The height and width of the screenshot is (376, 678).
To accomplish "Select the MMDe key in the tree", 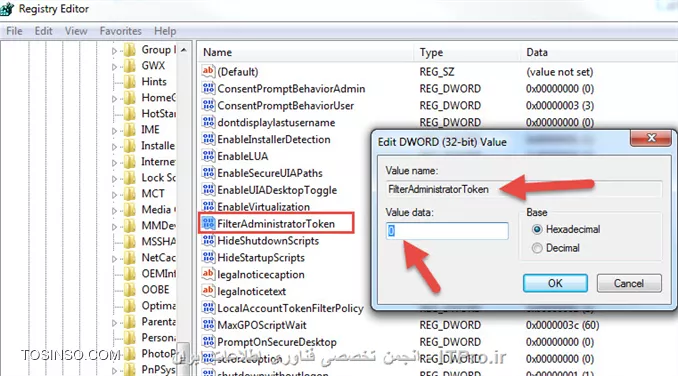I will [x=158, y=226].
